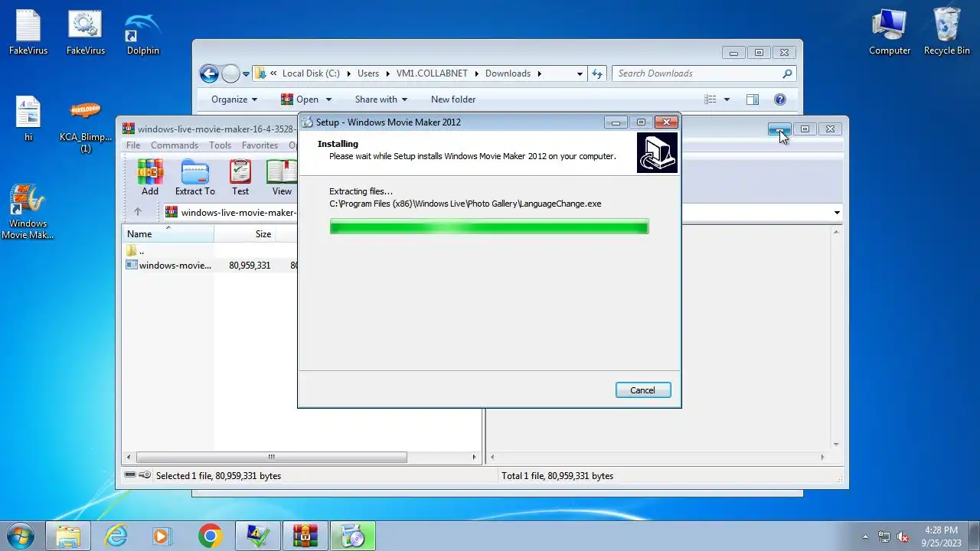Click the WinRAR taskbar icon
980x551 pixels.
tap(305, 536)
